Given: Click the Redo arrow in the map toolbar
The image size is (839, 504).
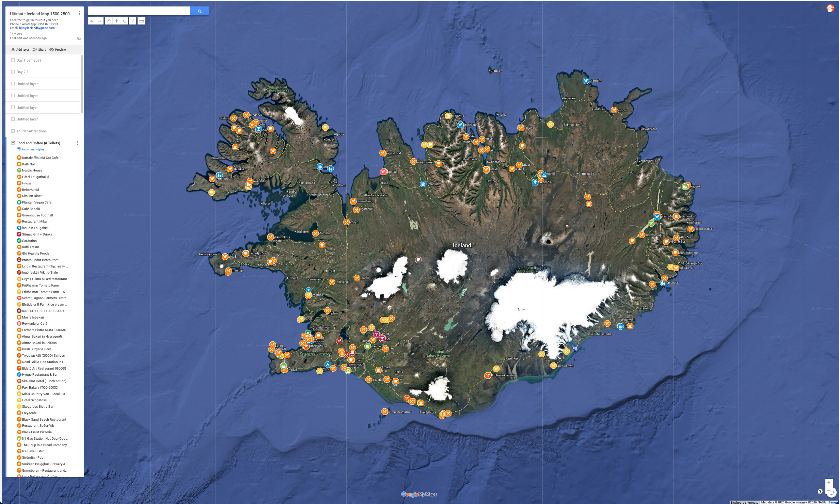Looking at the screenshot, I should coord(100,21).
